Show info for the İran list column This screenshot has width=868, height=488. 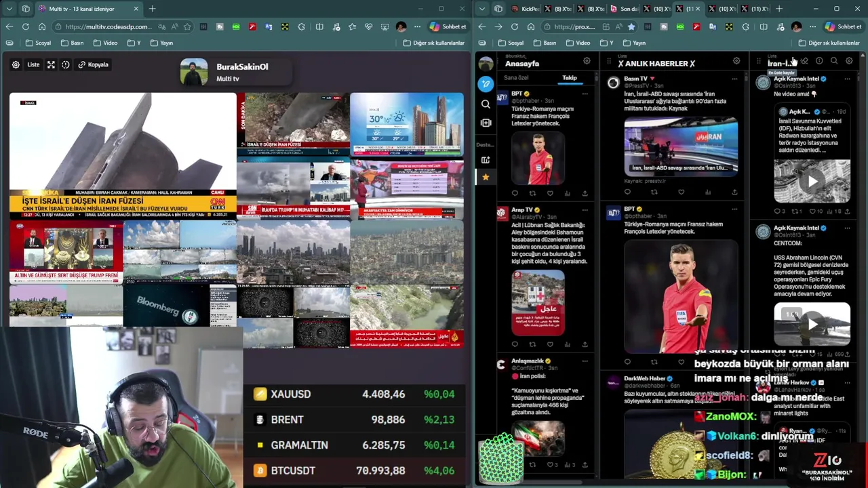pos(819,61)
